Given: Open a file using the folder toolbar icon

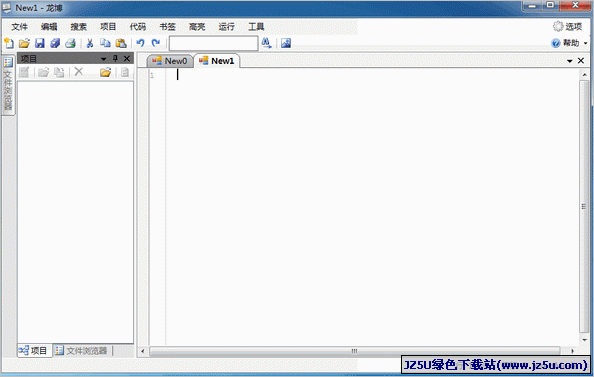Looking at the screenshot, I should pos(24,43).
